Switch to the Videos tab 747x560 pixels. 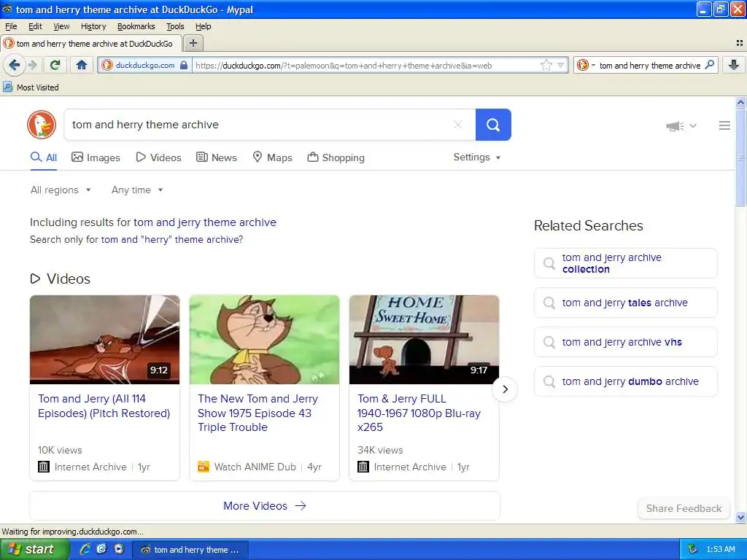158,157
